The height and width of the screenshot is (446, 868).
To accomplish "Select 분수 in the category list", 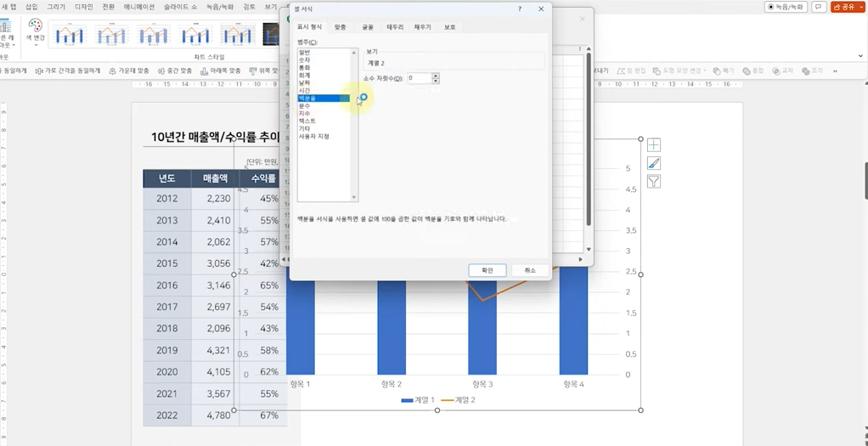I will pyautogui.click(x=304, y=105).
